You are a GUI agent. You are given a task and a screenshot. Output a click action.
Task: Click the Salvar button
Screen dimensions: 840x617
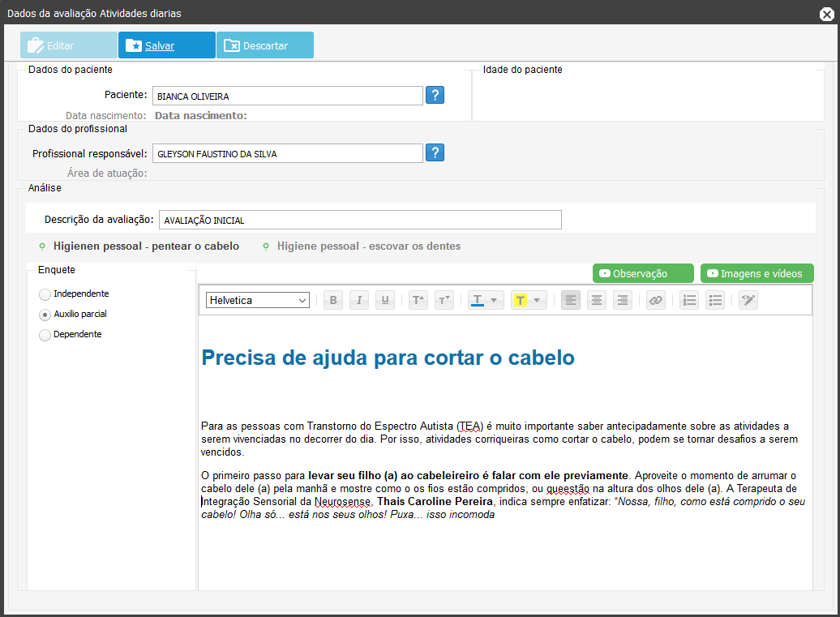point(166,45)
